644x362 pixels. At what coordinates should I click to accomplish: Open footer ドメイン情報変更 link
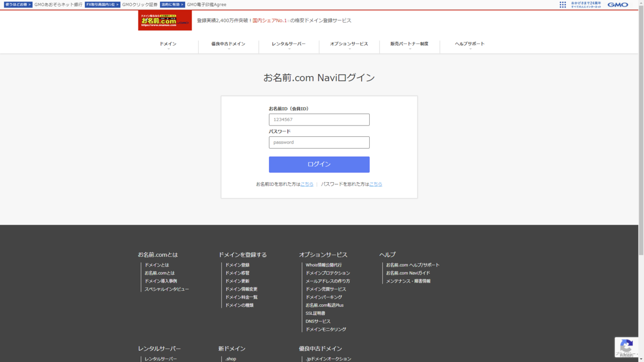pyautogui.click(x=241, y=289)
